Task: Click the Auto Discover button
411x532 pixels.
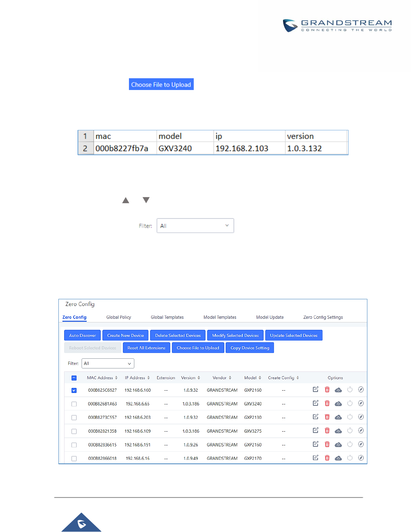Action: (83, 335)
